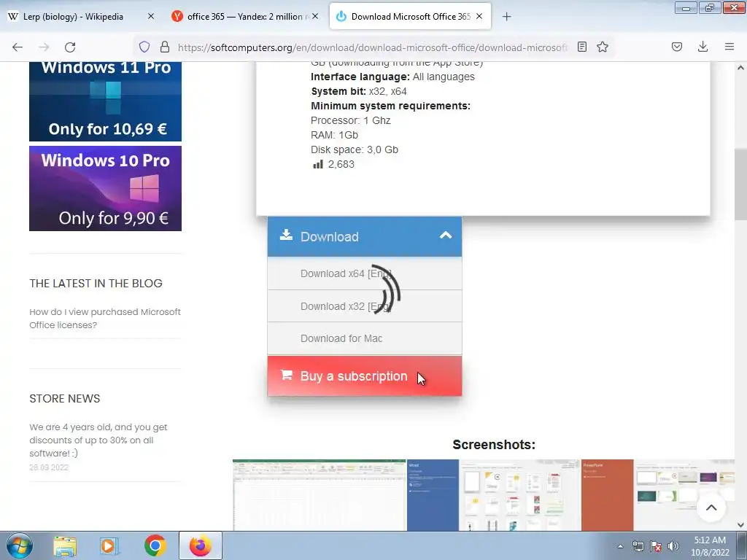Viewport: 747px width, 560px height.
Task: Close the Lerp (biology) Wikipedia tab
Action: (x=150, y=16)
